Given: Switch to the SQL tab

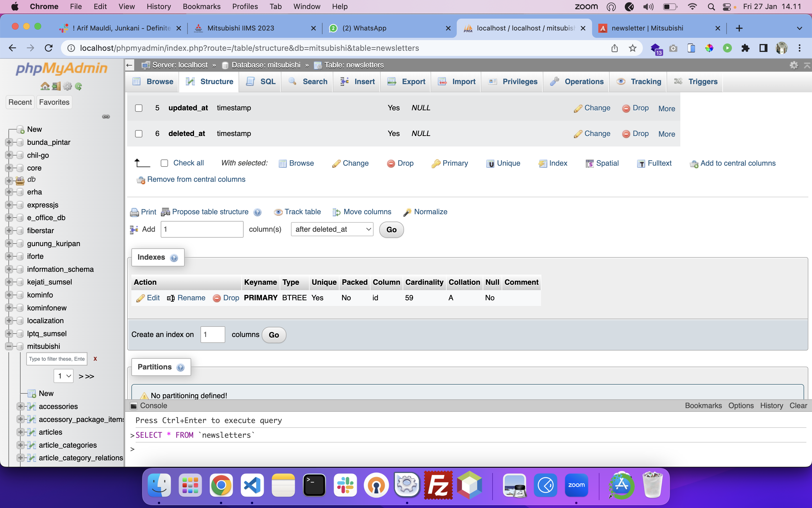Looking at the screenshot, I should point(261,82).
